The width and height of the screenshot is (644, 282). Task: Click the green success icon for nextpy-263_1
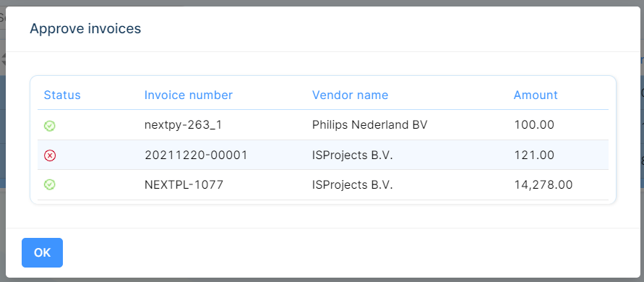pos(50,126)
